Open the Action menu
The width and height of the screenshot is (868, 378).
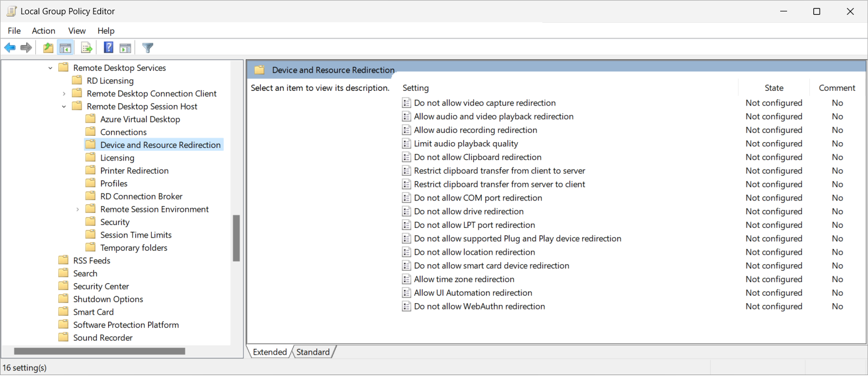click(43, 30)
